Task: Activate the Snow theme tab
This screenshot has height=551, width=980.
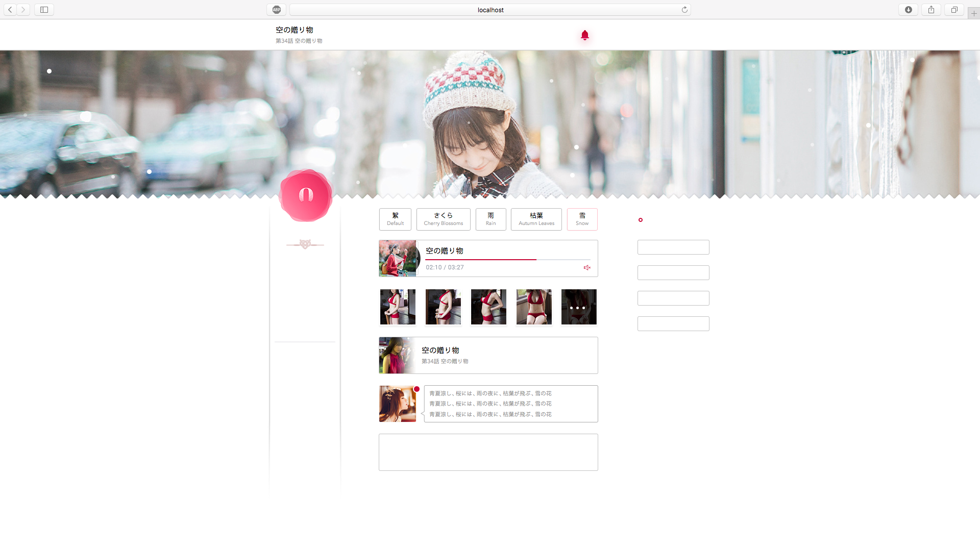Action: 582,219
